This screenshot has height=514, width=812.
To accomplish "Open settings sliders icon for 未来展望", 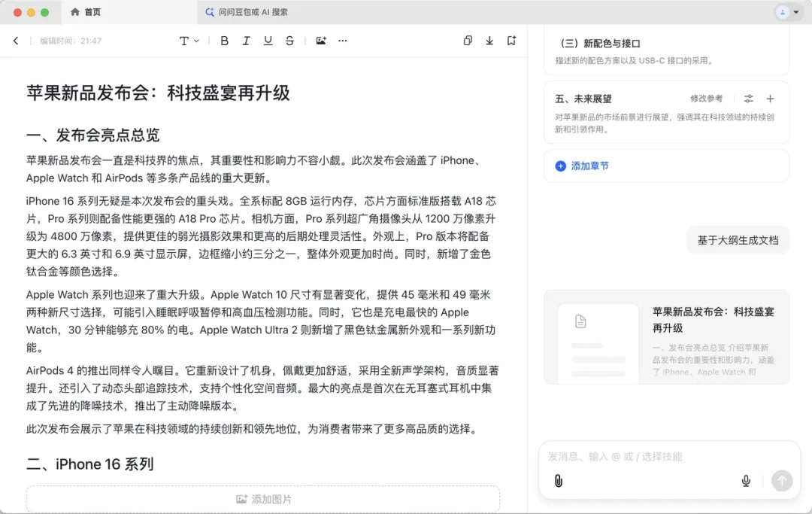I will tap(749, 99).
